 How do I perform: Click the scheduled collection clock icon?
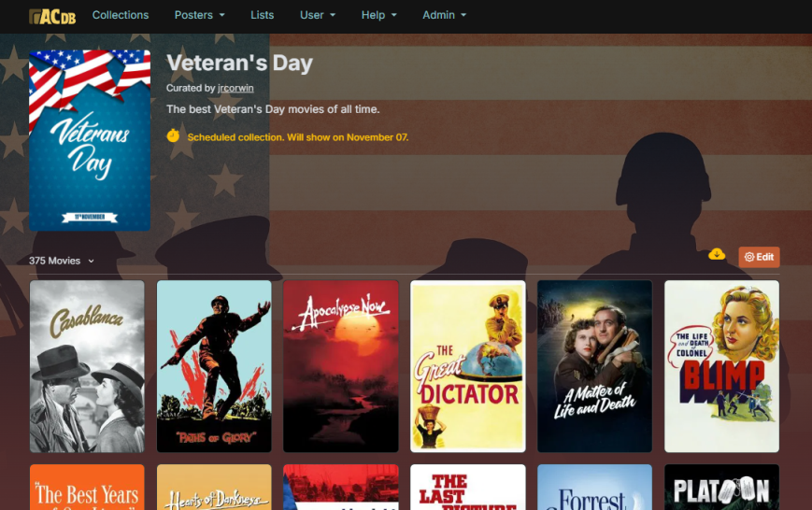(x=173, y=135)
